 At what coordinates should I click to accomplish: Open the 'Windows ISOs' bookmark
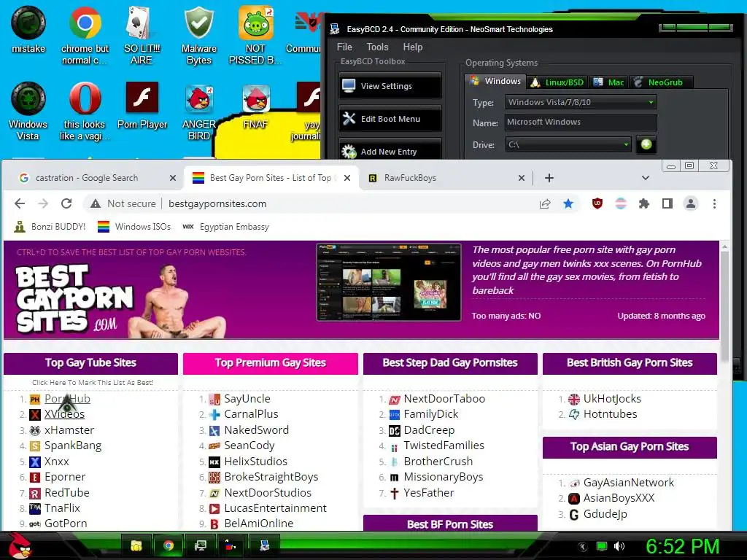[x=134, y=227]
